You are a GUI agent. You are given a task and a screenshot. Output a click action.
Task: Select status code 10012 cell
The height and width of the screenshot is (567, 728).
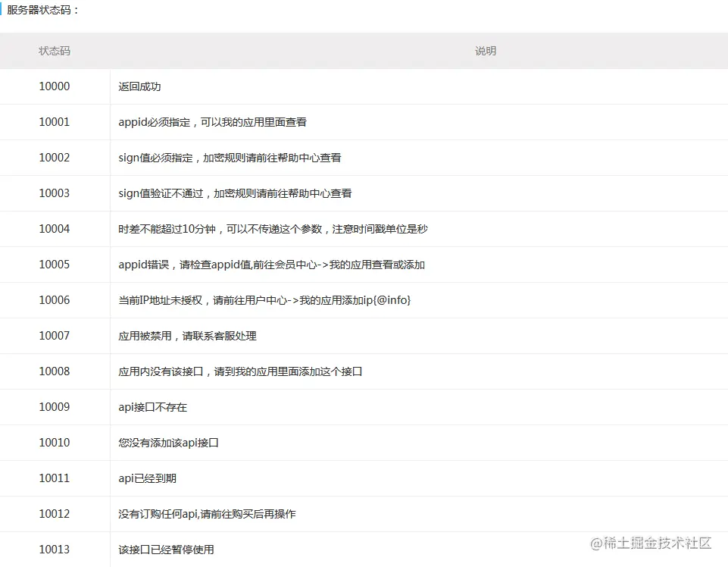tap(55, 514)
